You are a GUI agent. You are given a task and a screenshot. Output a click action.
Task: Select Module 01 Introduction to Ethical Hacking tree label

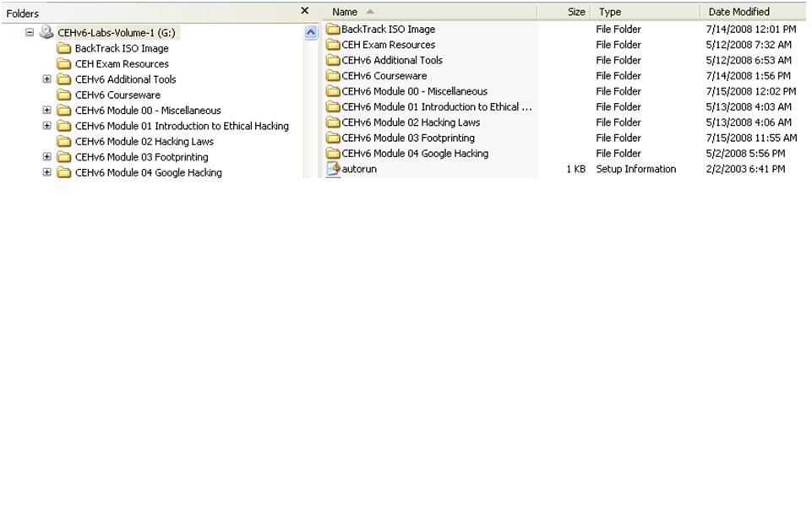pyautogui.click(x=182, y=127)
